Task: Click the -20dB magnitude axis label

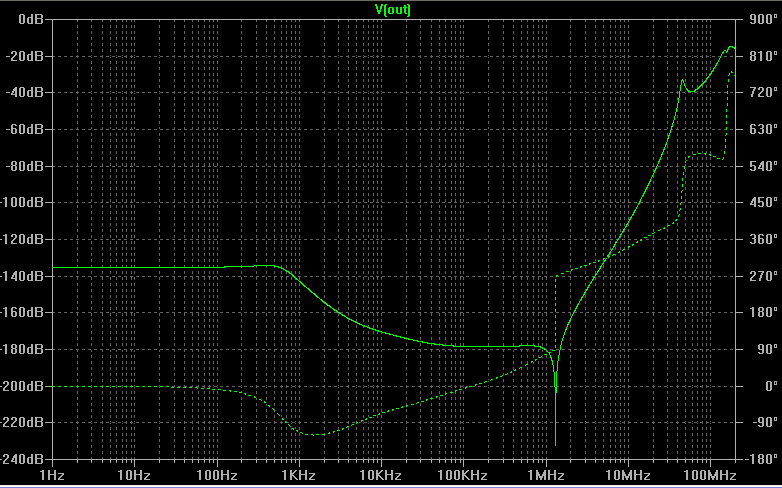Action: [24, 56]
